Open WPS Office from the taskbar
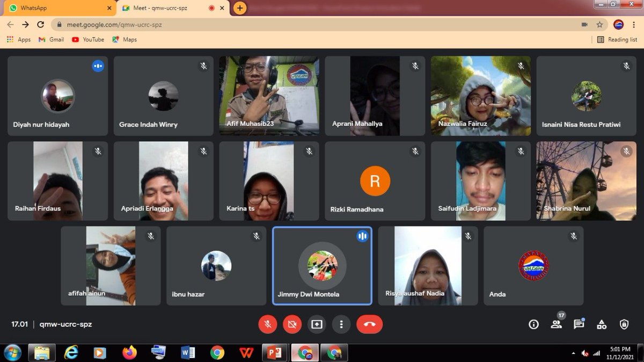 pyautogui.click(x=247, y=352)
